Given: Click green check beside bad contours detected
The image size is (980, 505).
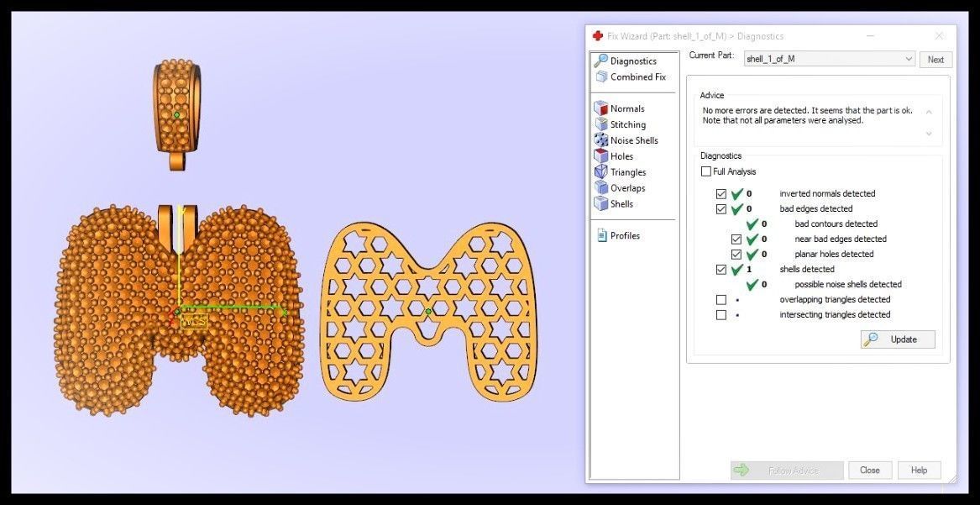Looking at the screenshot, I should point(752,224).
